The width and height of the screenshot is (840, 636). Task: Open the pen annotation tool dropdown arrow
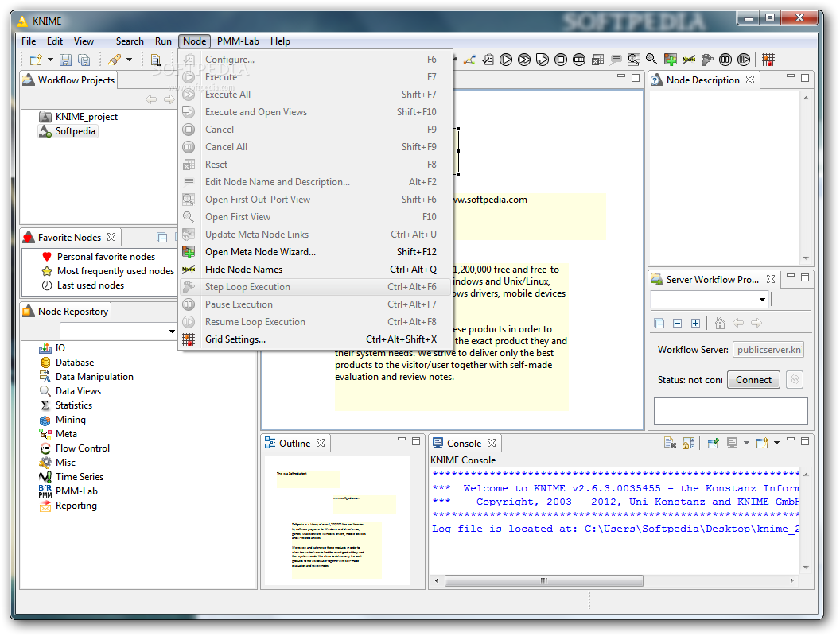(129, 60)
